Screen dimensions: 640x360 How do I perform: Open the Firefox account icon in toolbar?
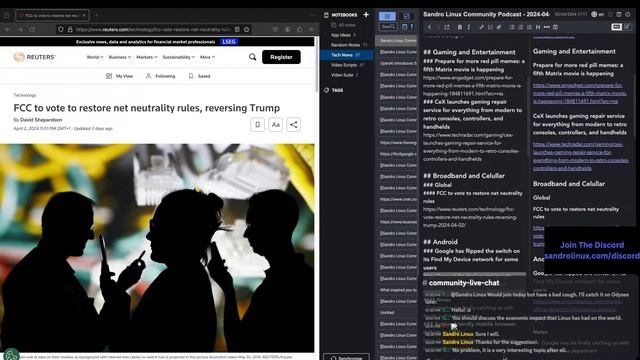(x=288, y=29)
